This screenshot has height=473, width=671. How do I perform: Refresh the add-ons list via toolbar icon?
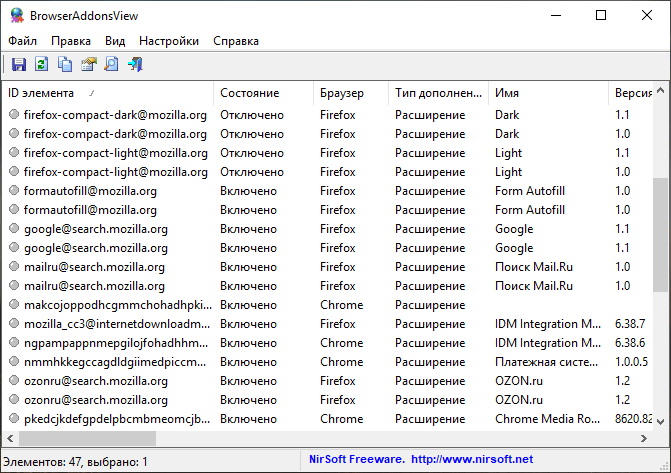42,64
